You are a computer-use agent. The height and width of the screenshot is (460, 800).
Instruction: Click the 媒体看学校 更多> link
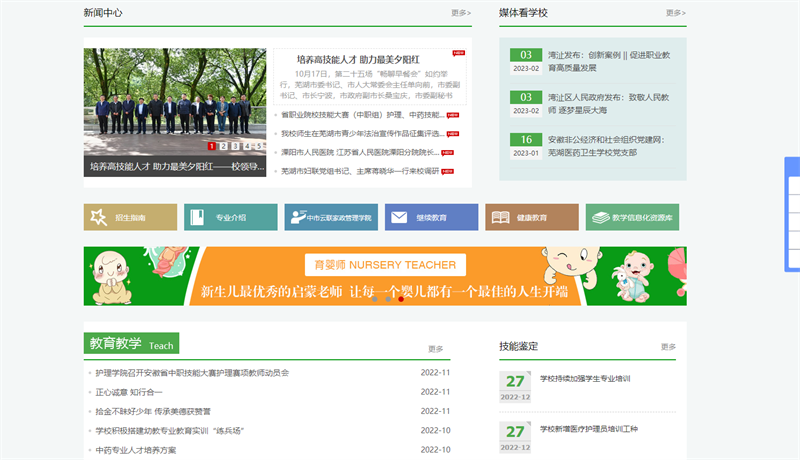point(676,13)
